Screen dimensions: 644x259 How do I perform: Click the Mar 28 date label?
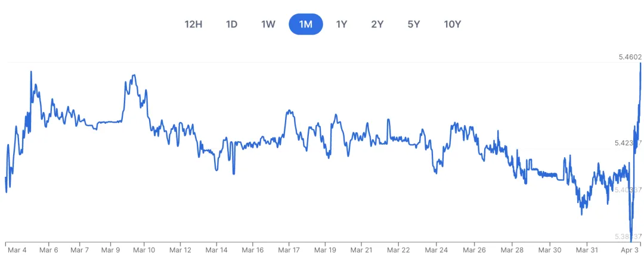click(513, 250)
